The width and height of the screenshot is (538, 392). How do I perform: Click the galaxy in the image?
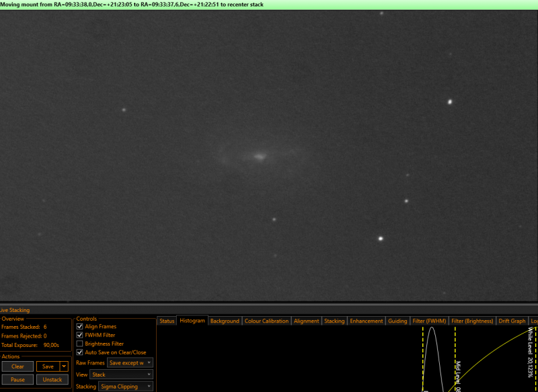260,157
